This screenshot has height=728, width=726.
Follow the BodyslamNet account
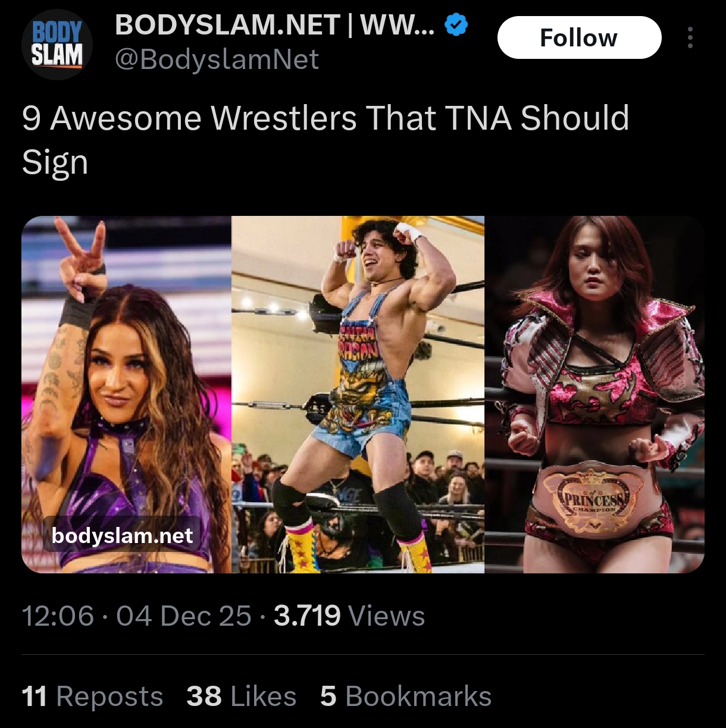579,38
